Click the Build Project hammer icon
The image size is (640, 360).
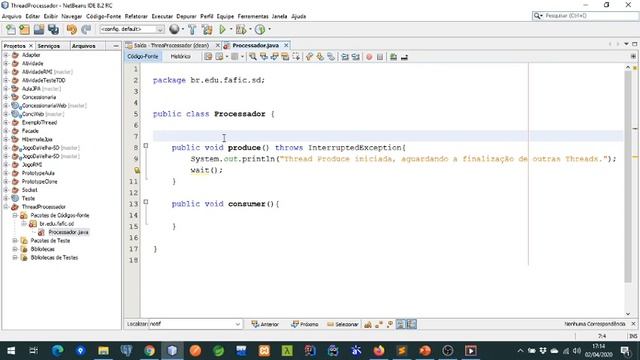click(192, 29)
